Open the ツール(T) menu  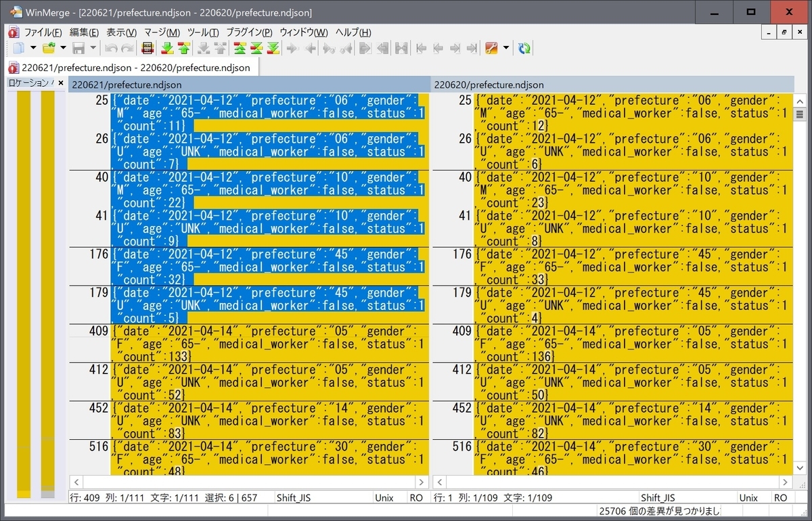[202, 32]
